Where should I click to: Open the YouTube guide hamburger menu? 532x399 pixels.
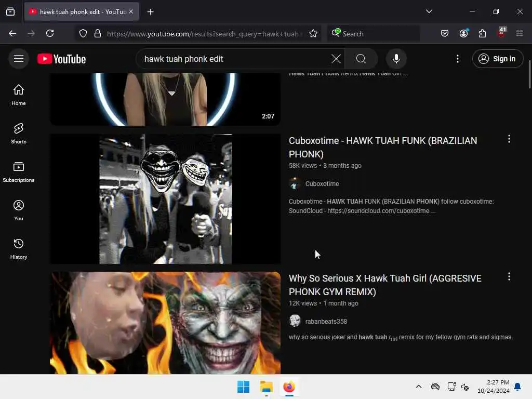19,59
